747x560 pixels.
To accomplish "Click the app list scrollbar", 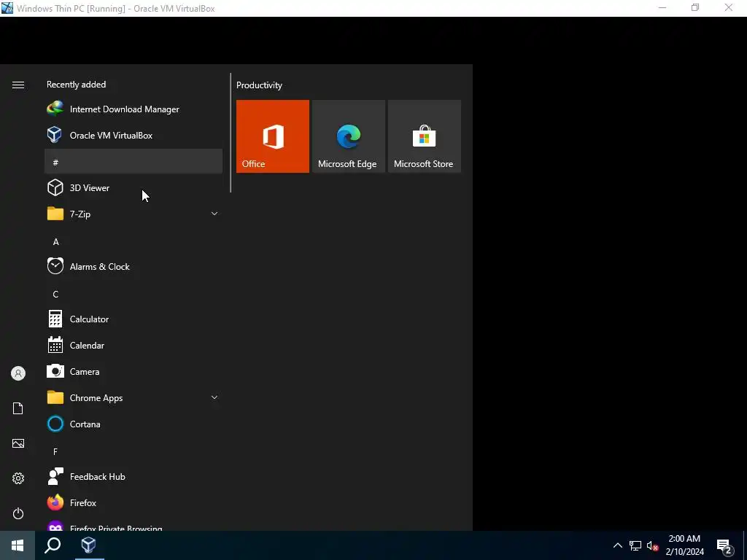I will pyautogui.click(x=231, y=133).
